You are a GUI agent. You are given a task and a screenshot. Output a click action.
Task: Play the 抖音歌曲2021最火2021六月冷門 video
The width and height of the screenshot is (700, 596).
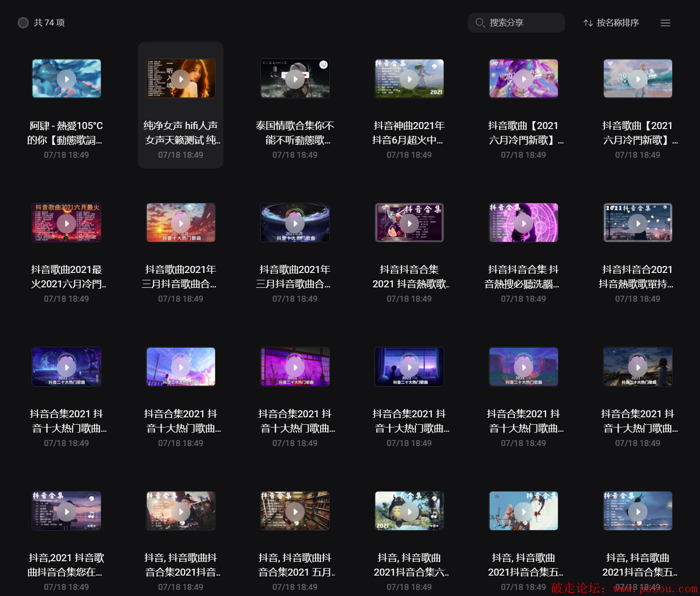coord(66,223)
